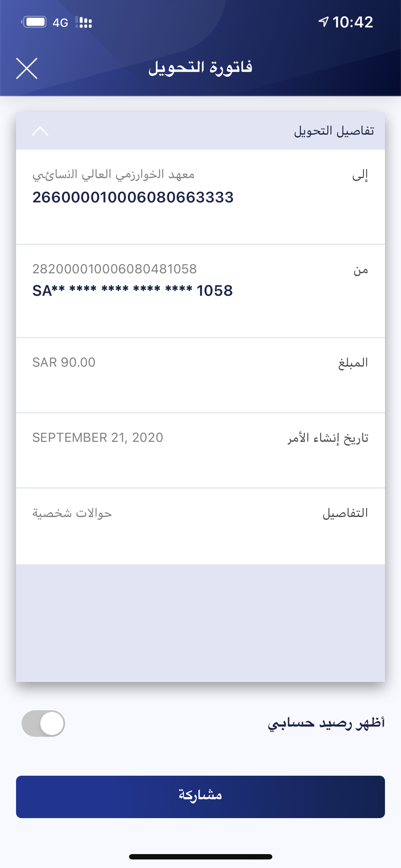The width and height of the screenshot is (401, 868).
Task: Tap the show account balance label
Action: coord(326,723)
